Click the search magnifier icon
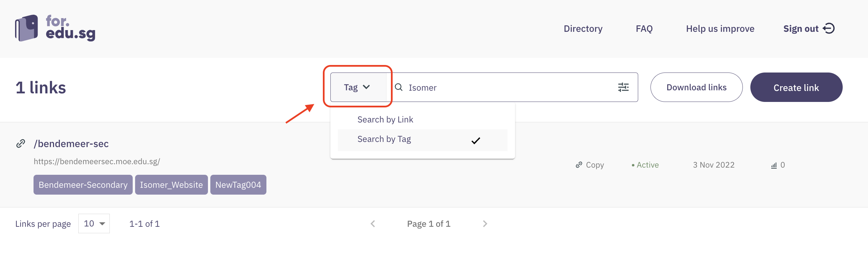 coord(398,87)
